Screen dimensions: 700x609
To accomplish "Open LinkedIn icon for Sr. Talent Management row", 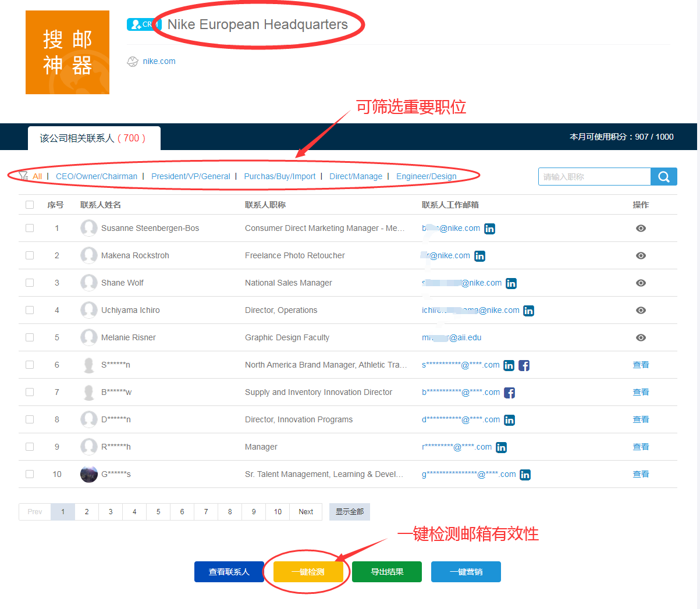I will (525, 475).
